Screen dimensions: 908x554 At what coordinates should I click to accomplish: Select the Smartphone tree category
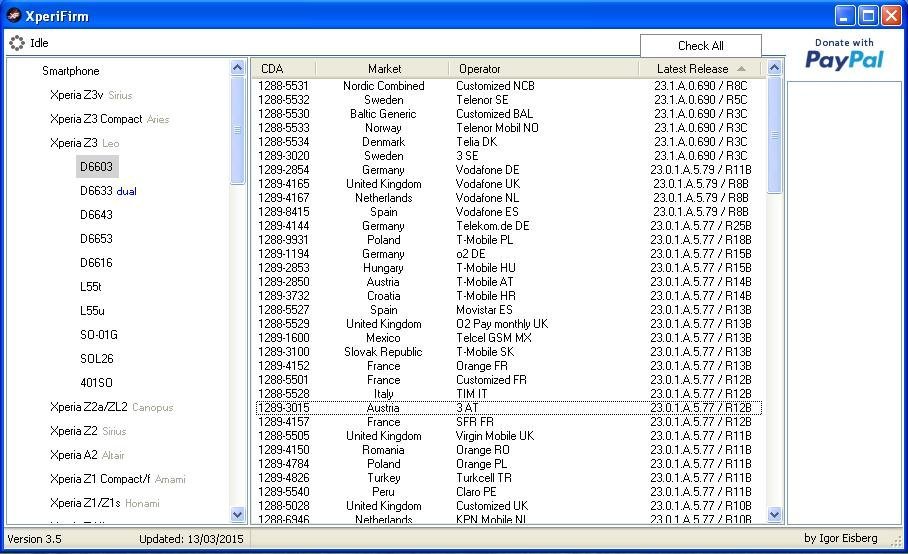pyautogui.click(x=71, y=71)
